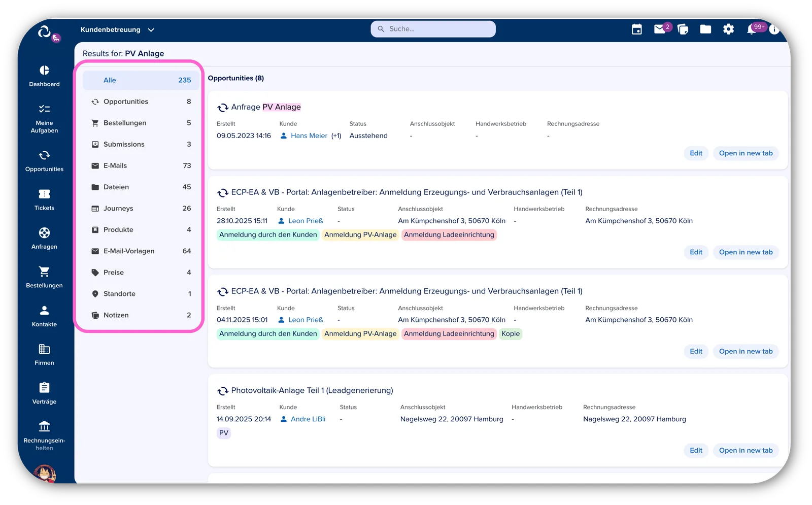This screenshot has height=505, width=812.
Task: Filter results by Notizen
Action: coord(141,315)
